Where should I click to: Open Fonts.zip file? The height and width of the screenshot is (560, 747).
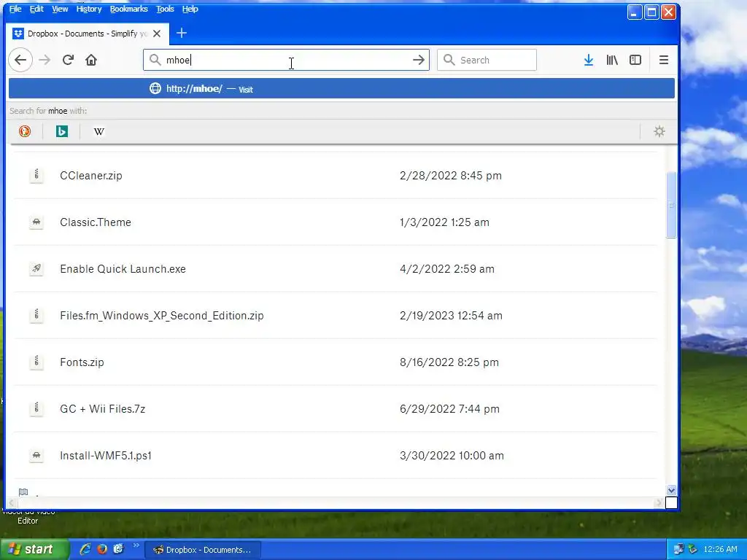82,362
